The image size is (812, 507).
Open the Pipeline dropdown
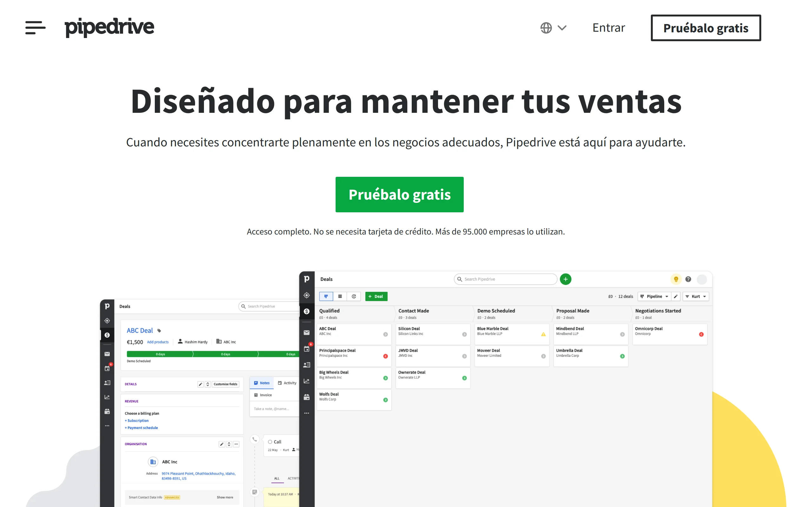click(x=654, y=296)
